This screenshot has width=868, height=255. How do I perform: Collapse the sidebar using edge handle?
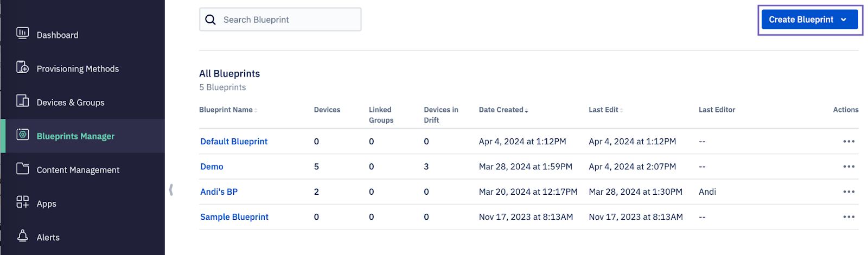click(x=171, y=189)
